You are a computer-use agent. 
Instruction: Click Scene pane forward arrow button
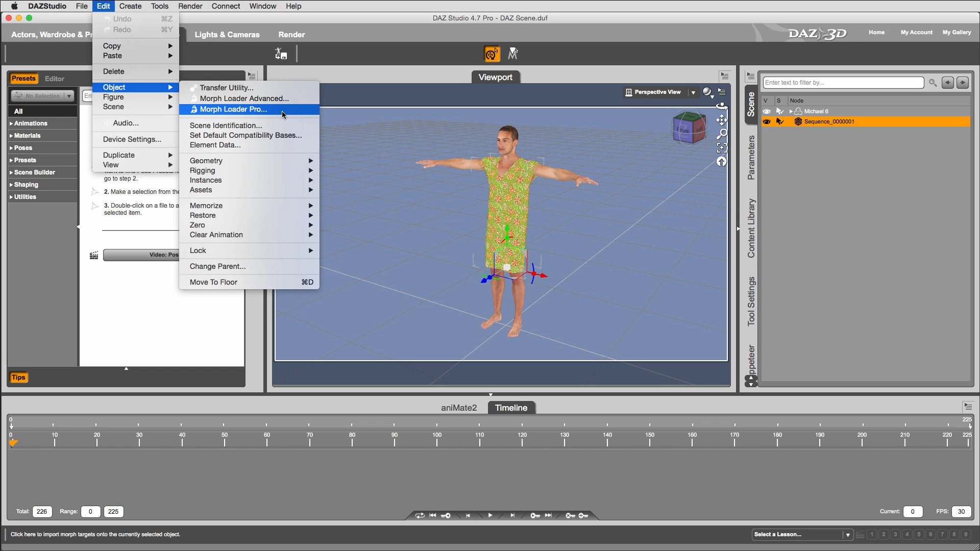[x=963, y=83]
